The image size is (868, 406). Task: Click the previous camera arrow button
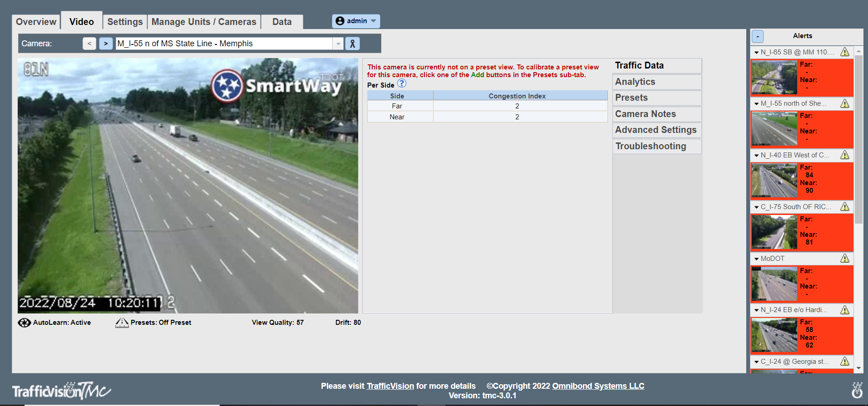[x=89, y=44]
